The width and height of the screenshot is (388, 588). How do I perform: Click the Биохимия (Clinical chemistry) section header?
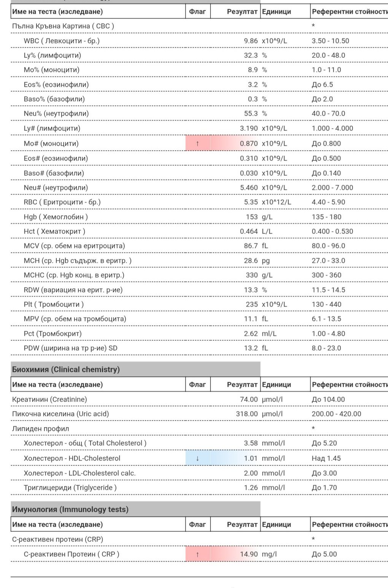(66, 369)
